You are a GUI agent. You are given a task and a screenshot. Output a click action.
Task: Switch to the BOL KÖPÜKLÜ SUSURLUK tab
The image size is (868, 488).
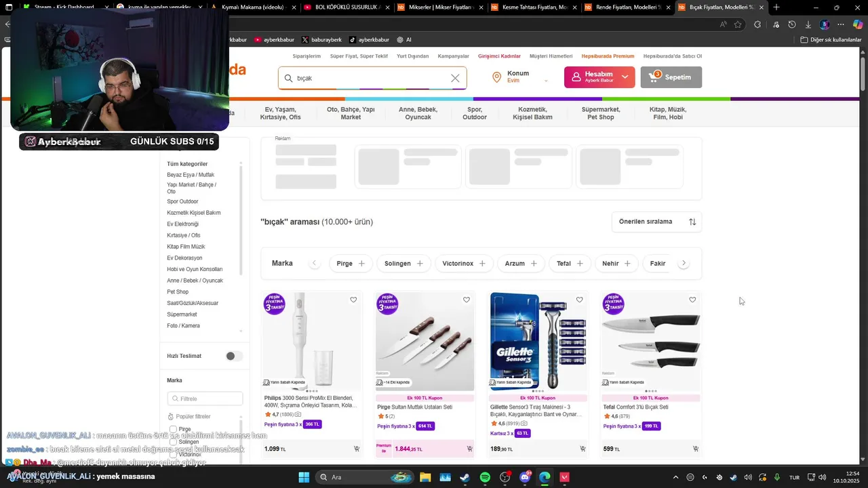345,7
